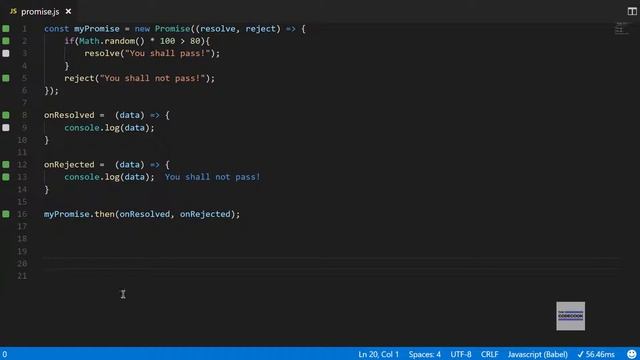This screenshot has width=640, height=360.
Task: Click the small thumbnail overlay at bottom right
Action: point(570,316)
